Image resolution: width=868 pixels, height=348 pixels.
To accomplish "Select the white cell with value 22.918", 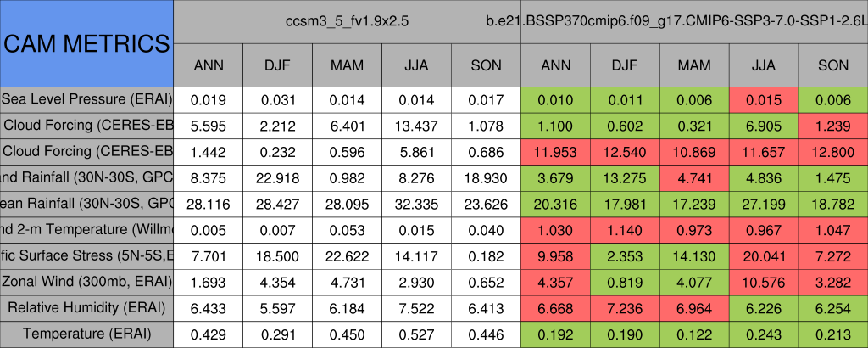I will [277, 177].
